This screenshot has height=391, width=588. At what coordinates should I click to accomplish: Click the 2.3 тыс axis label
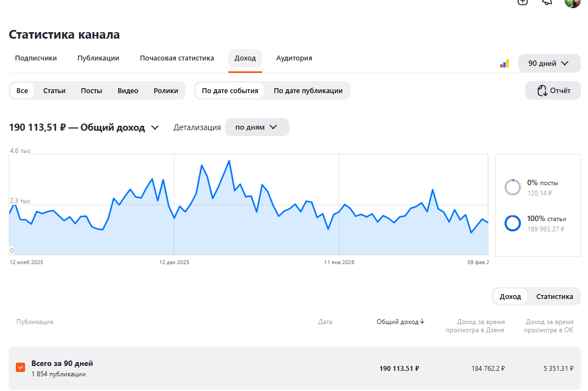[x=20, y=201]
